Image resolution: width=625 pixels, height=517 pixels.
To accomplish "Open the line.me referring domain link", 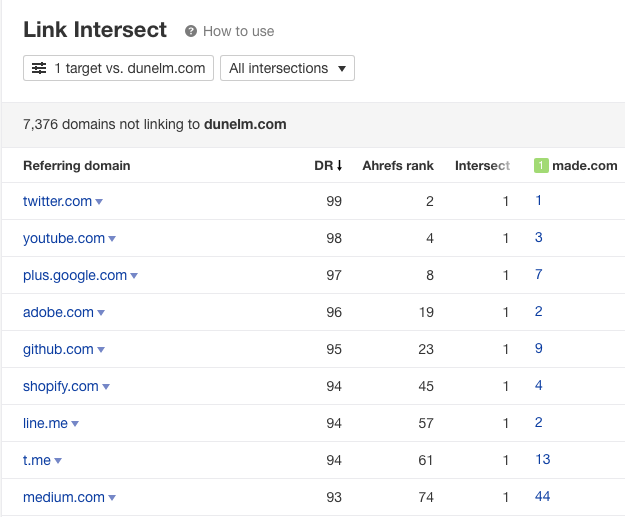I will (45, 423).
